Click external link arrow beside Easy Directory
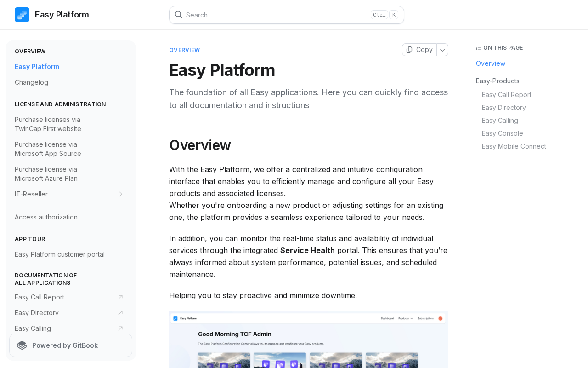The image size is (588, 368). (x=120, y=313)
